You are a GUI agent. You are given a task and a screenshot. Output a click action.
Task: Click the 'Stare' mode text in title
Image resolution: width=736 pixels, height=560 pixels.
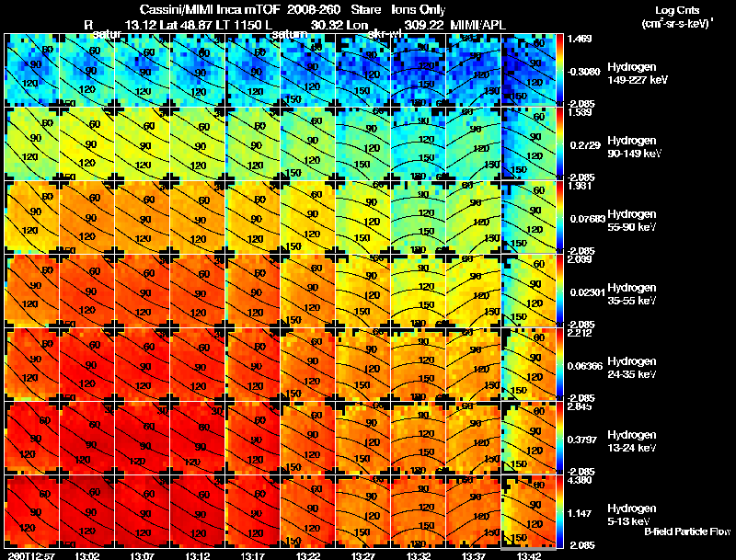click(x=365, y=10)
